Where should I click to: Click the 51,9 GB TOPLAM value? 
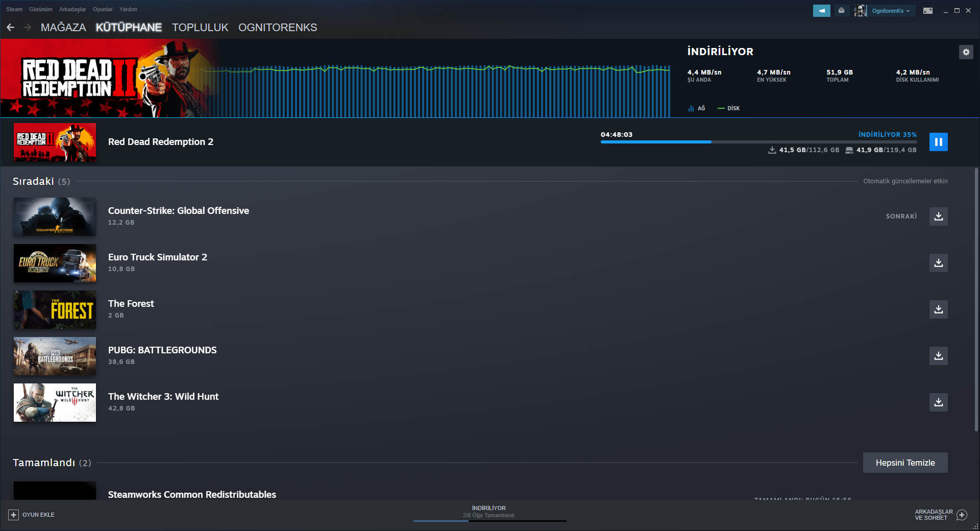tap(840, 73)
